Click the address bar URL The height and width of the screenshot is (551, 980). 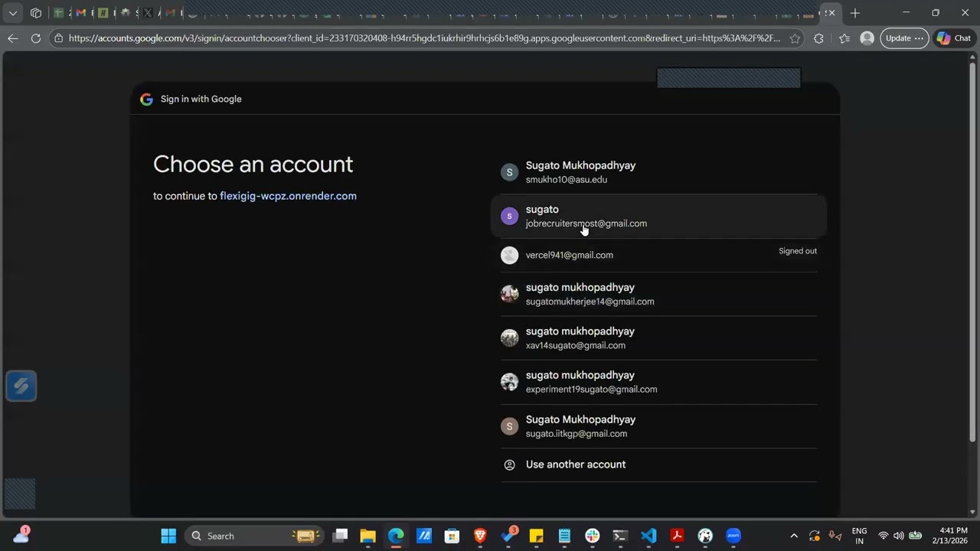(x=424, y=38)
